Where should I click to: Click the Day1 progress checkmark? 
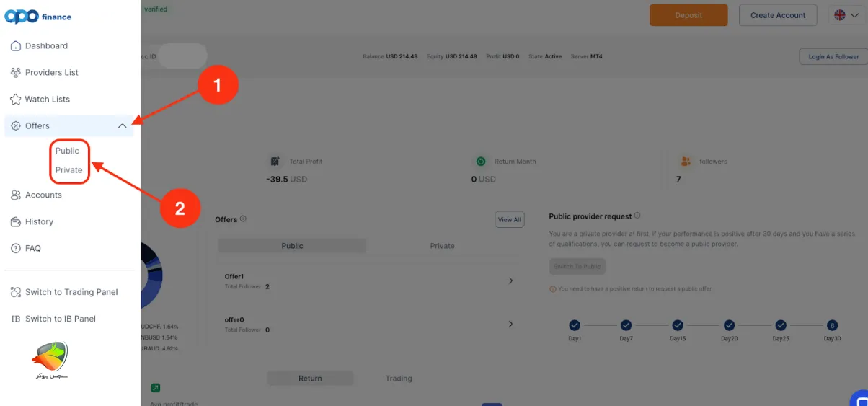coord(575,325)
